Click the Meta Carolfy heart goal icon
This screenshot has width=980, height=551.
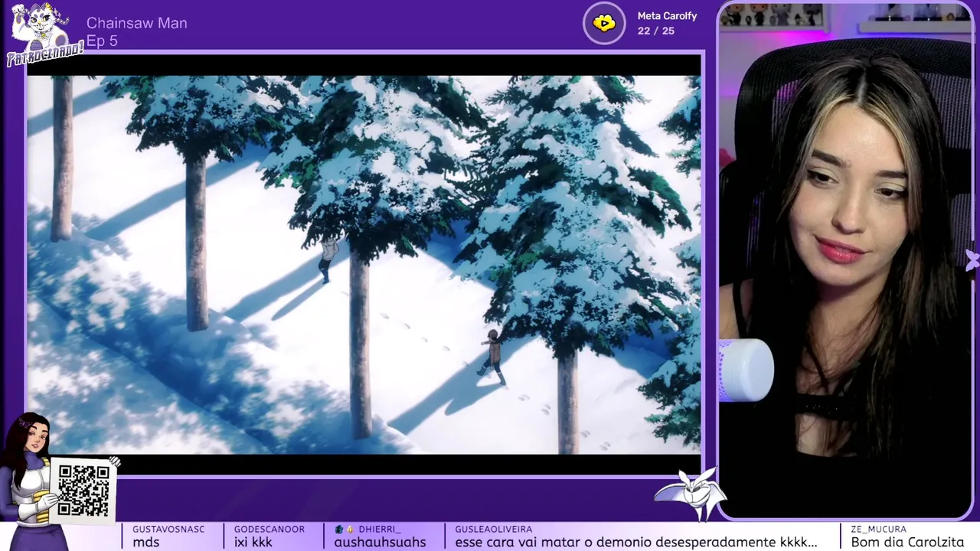[604, 23]
